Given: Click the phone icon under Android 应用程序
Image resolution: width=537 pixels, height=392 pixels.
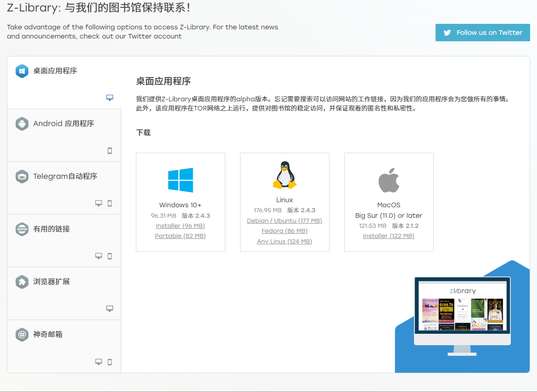Looking at the screenshot, I should (110, 151).
